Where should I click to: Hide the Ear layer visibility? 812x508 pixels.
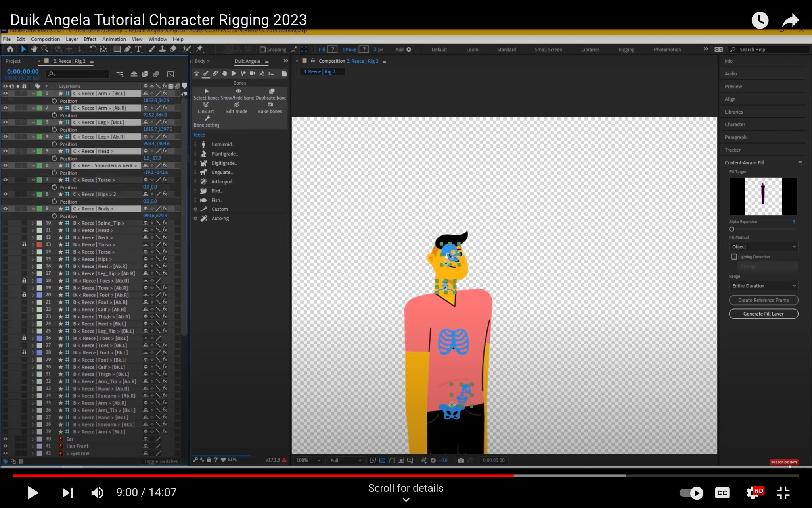[x=6, y=439]
